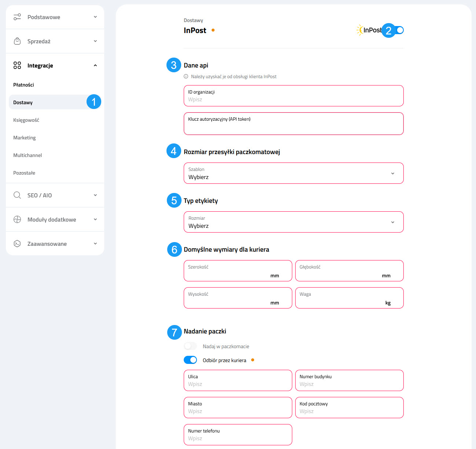
Task: Select Księgowość submenu item
Action: click(x=26, y=120)
